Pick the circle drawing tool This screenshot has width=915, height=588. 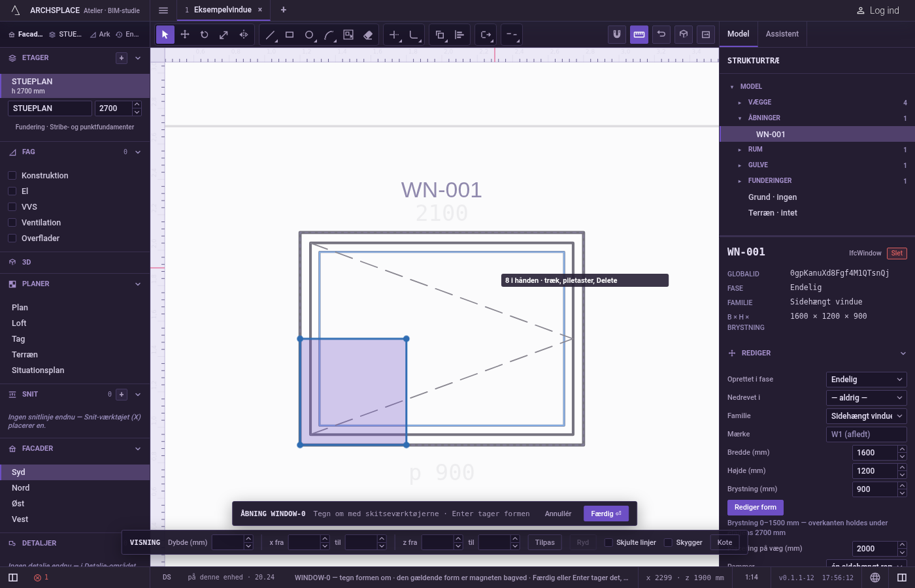(309, 35)
